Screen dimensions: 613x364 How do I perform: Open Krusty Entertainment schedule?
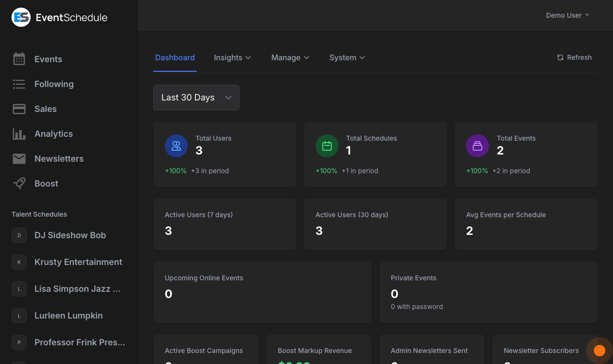(x=78, y=262)
